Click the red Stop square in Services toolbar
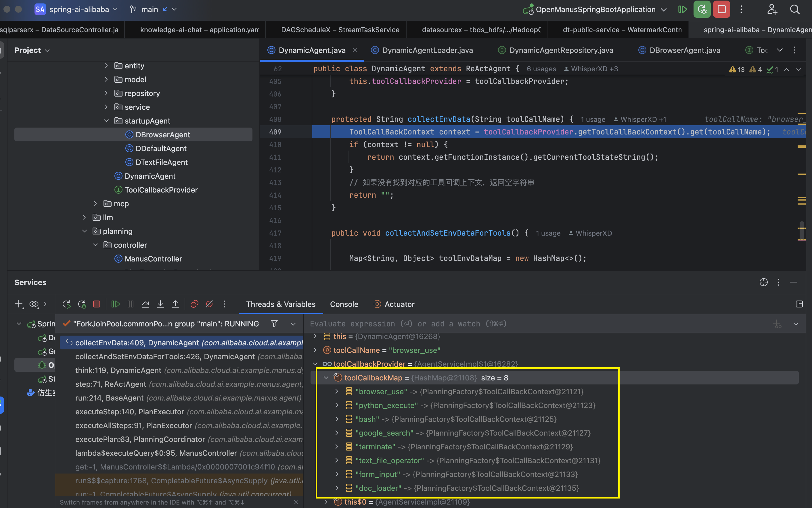The width and height of the screenshot is (812, 508). pos(97,304)
